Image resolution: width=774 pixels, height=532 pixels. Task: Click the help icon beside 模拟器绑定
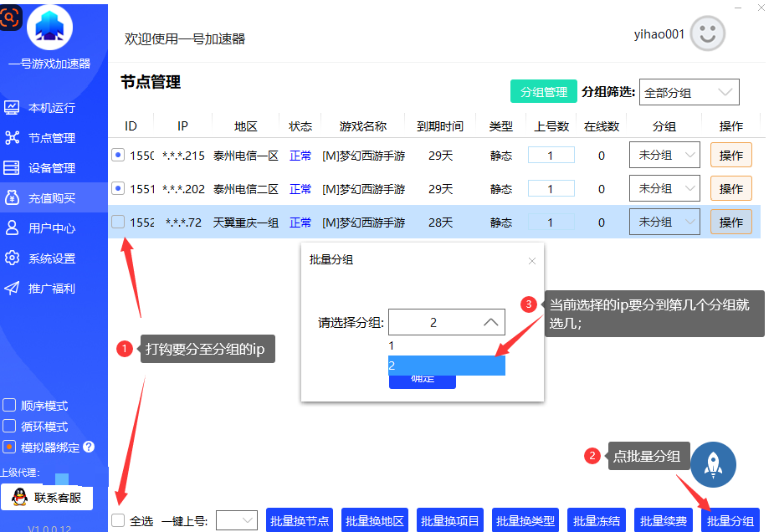click(89, 447)
